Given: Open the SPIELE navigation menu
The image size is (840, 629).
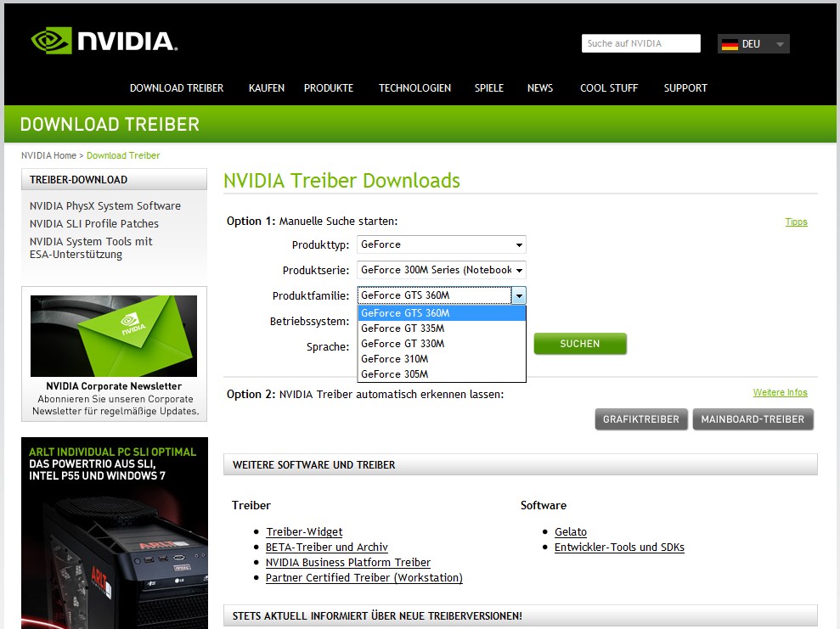Looking at the screenshot, I should [x=488, y=87].
